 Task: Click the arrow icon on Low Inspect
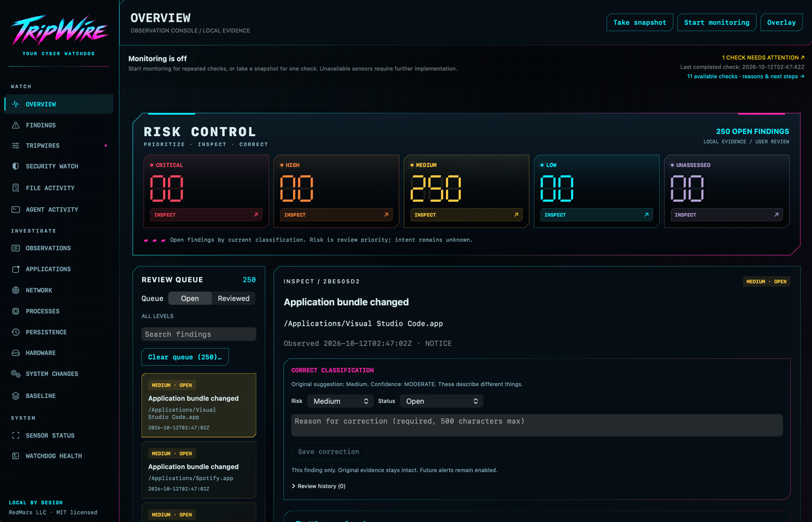[646, 215]
